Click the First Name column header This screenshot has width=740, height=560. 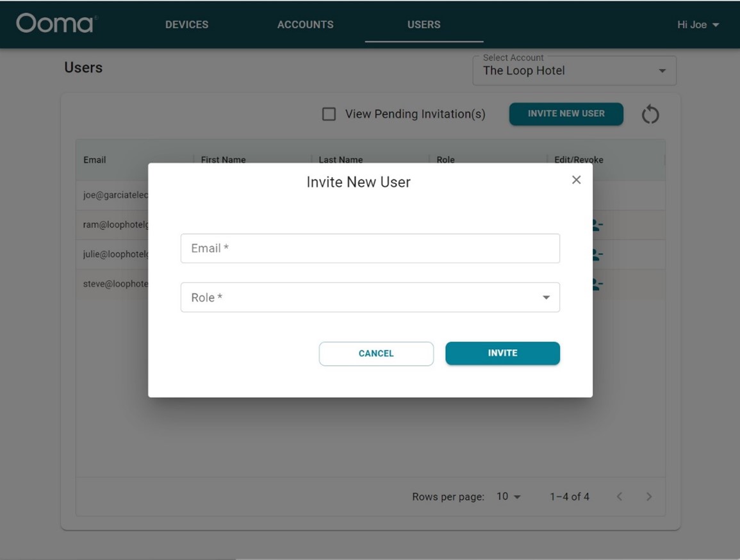[x=223, y=160]
